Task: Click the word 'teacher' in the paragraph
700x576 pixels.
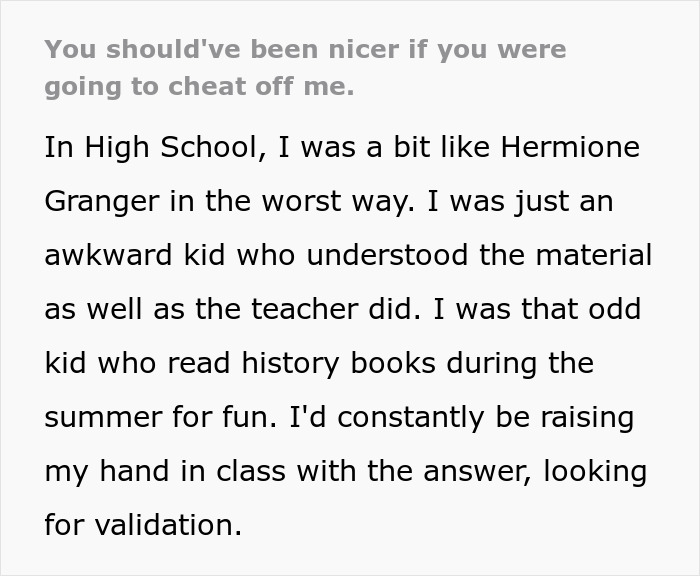Action: tap(304, 309)
